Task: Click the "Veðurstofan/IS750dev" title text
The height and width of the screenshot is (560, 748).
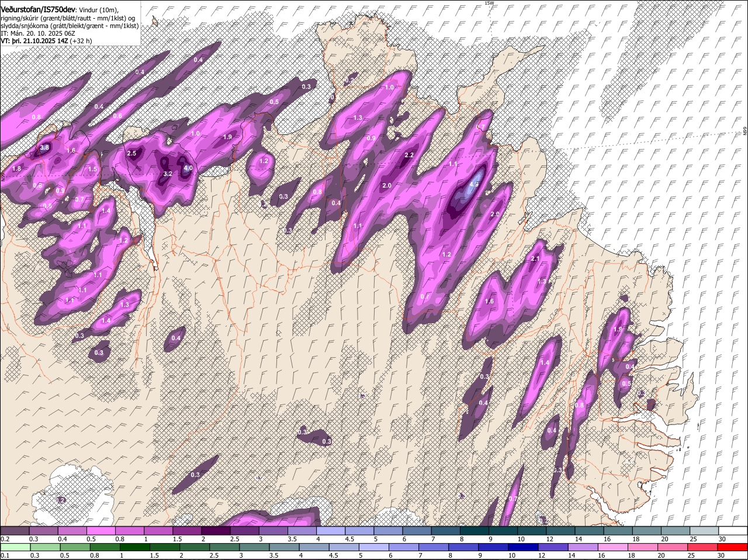Action: (38, 9)
